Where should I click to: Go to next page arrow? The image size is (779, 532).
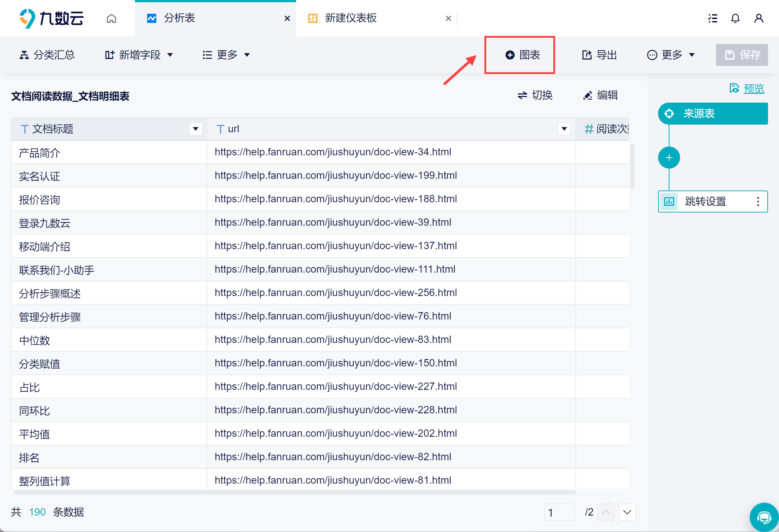pyautogui.click(x=627, y=512)
